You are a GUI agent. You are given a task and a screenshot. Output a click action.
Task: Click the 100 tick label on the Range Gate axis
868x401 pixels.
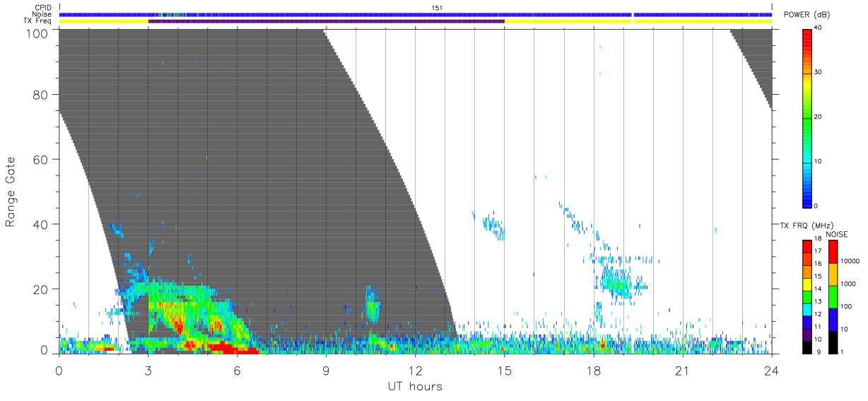coord(37,33)
